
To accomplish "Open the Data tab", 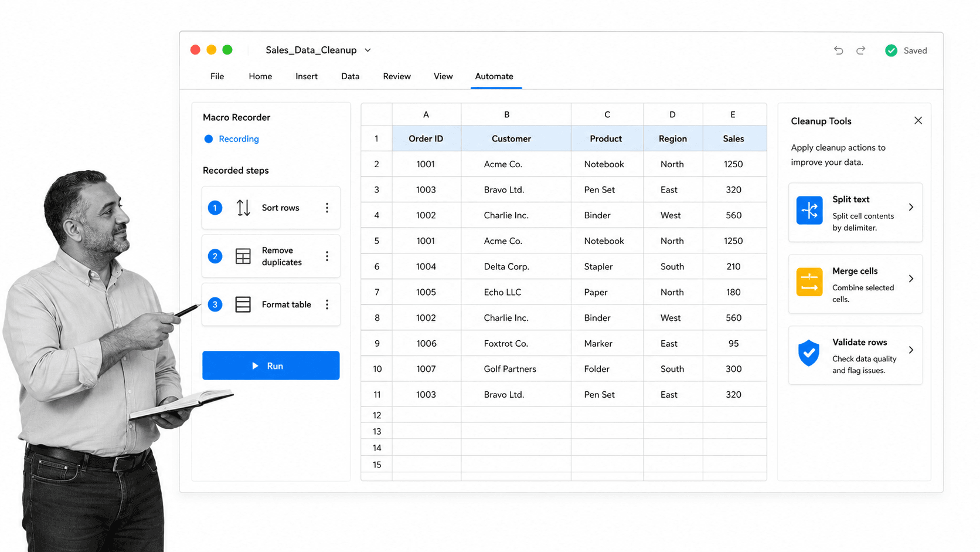I will click(x=351, y=76).
